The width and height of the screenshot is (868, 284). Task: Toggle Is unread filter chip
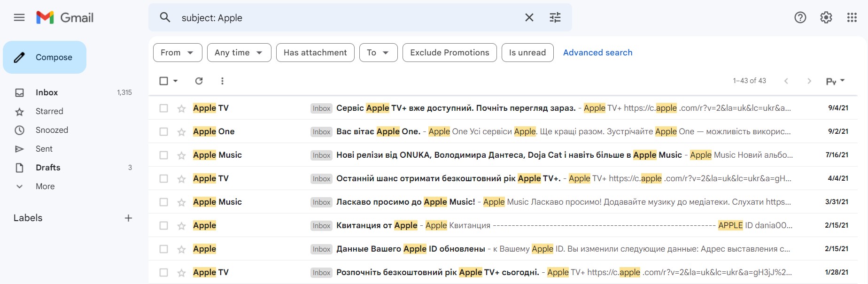point(527,53)
